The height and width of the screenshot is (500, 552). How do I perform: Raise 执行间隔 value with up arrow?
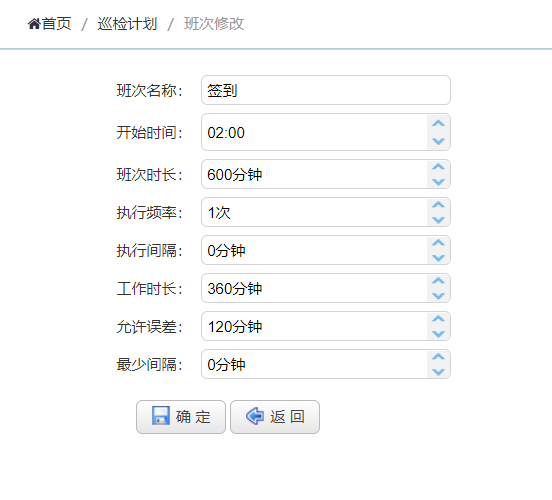[438, 243]
